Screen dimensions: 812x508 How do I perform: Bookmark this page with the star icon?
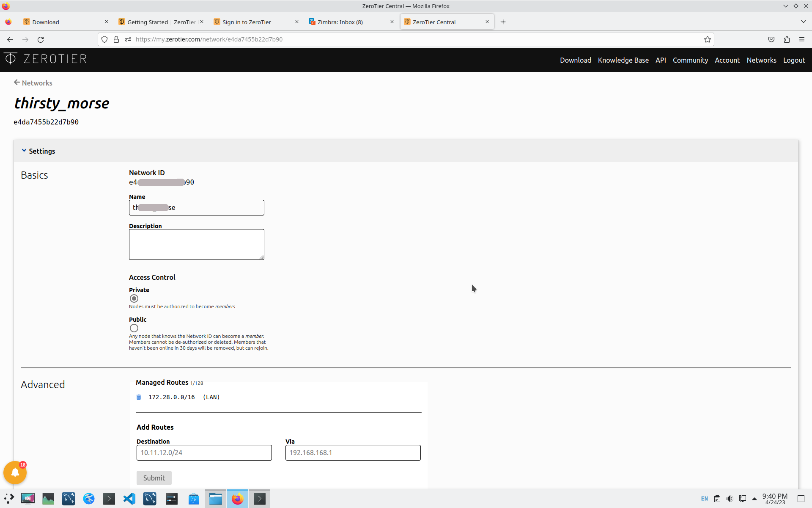pos(707,39)
